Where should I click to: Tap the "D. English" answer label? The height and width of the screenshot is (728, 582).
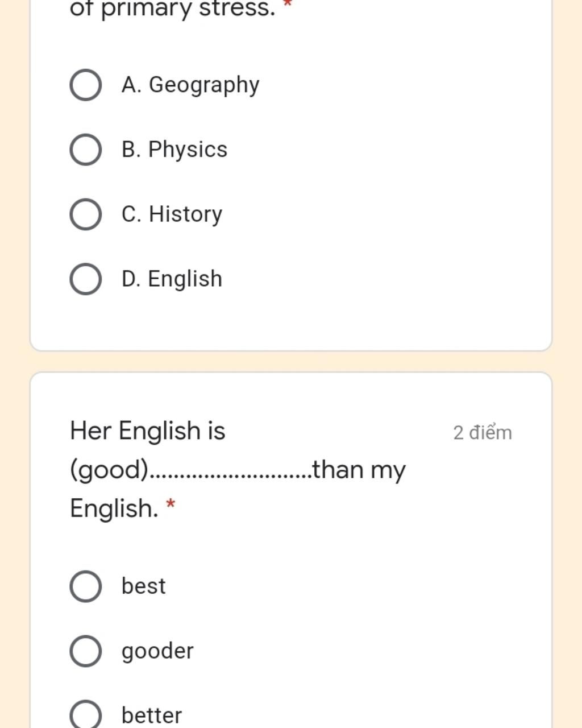coord(172,279)
